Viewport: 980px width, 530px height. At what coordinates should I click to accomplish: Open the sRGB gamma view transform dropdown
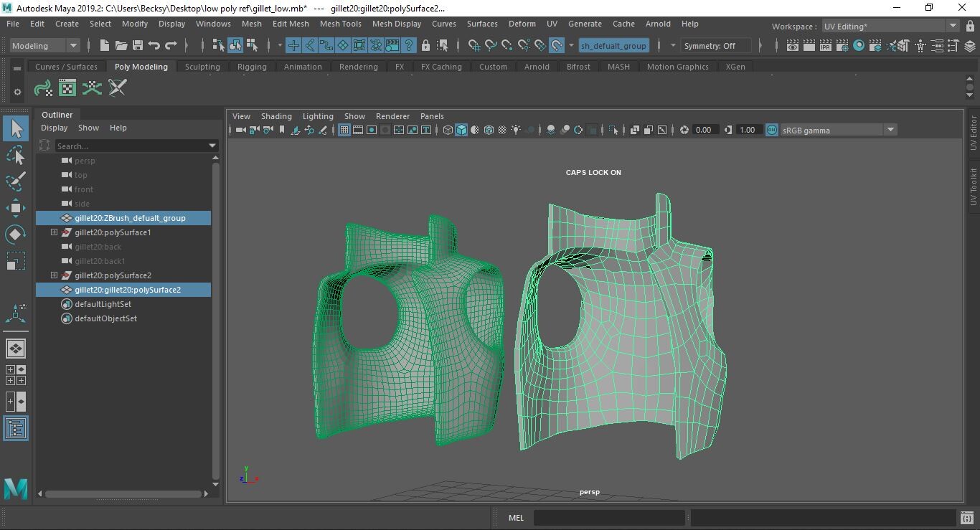[837, 130]
